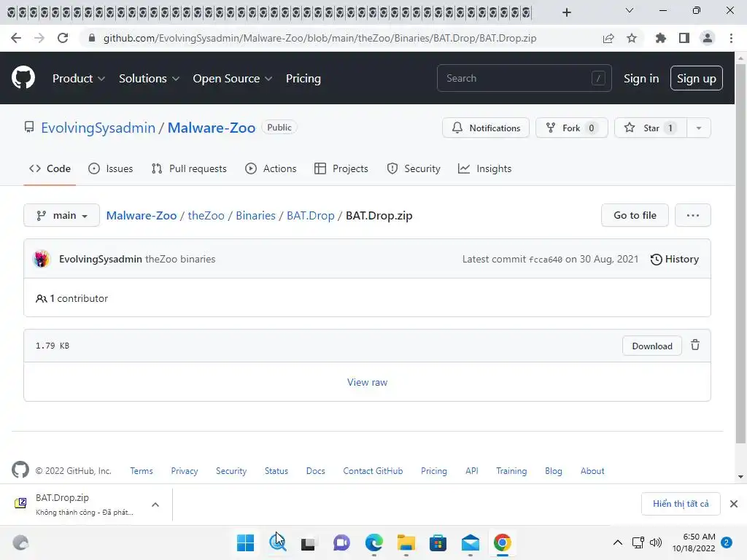The image size is (747, 560).
Task: Click the GitHub octocat logo in header
Action: [x=23, y=78]
